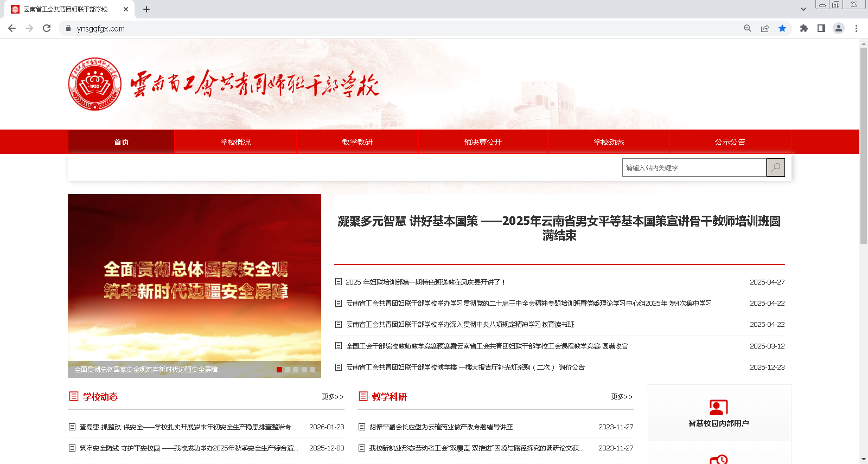Expand the tab search dropdown arrow
The width and height of the screenshot is (868, 464).
coord(803,9)
